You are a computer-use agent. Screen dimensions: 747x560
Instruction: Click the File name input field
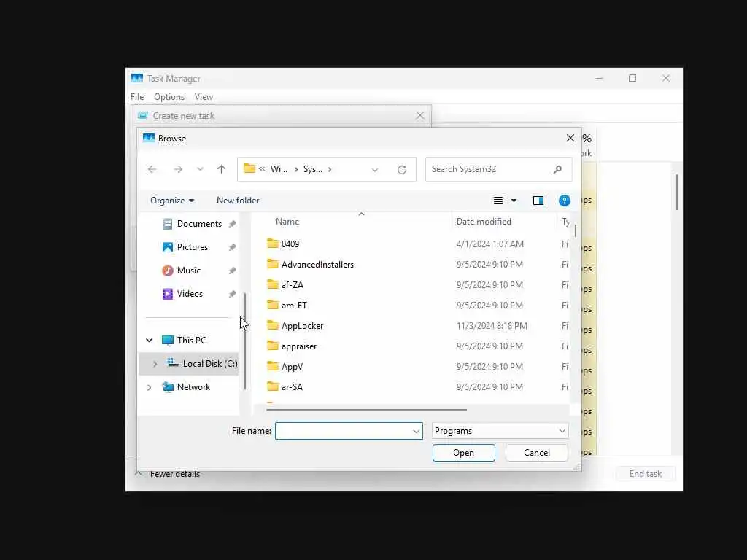tap(344, 431)
